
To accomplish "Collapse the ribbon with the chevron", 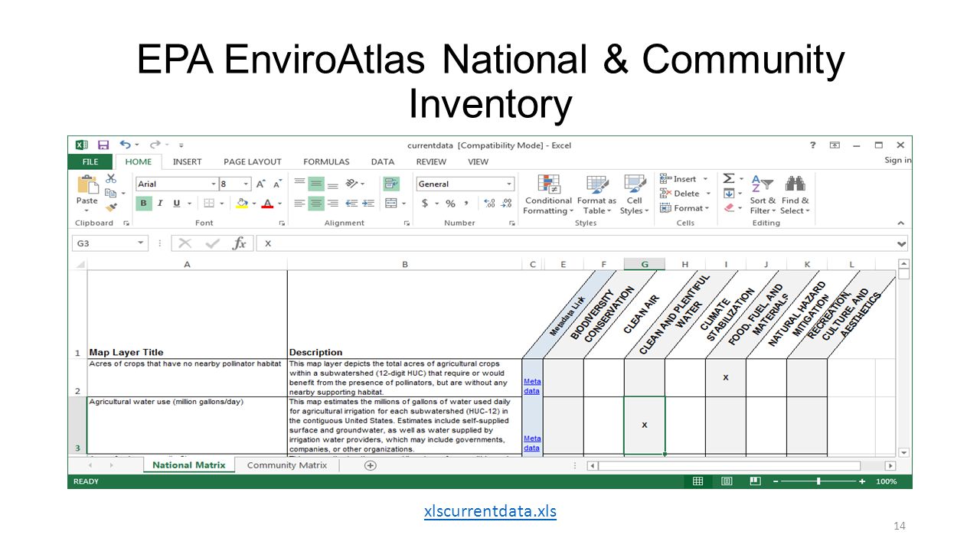I will coord(901,223).
